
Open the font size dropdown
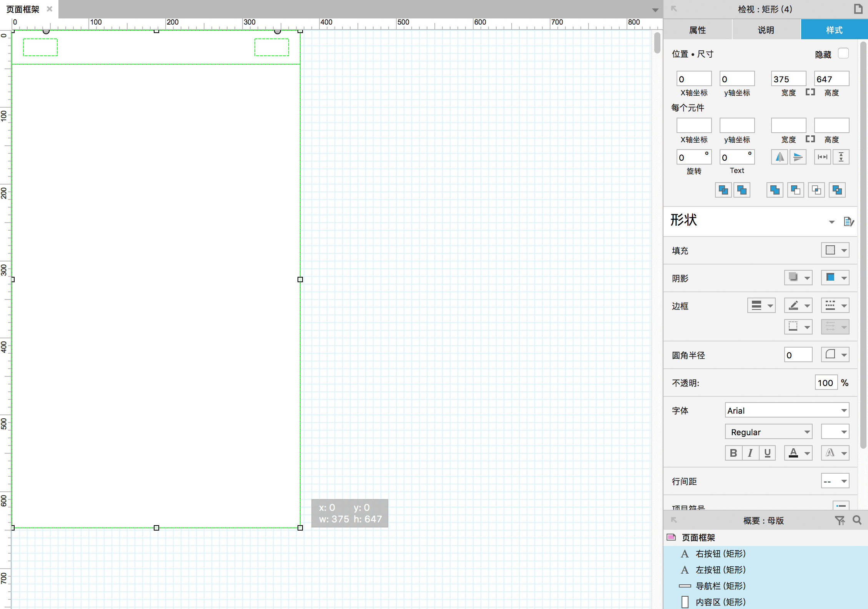[835, 432]
